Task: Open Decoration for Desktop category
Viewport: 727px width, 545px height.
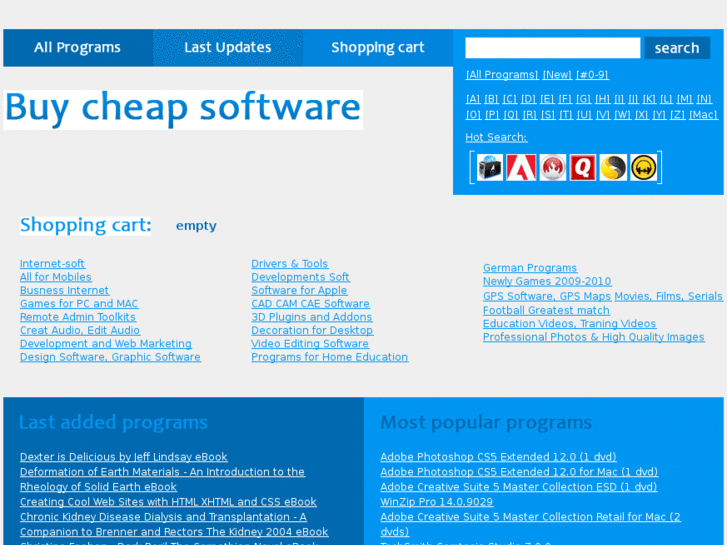Action: click(x=312, y=331)
